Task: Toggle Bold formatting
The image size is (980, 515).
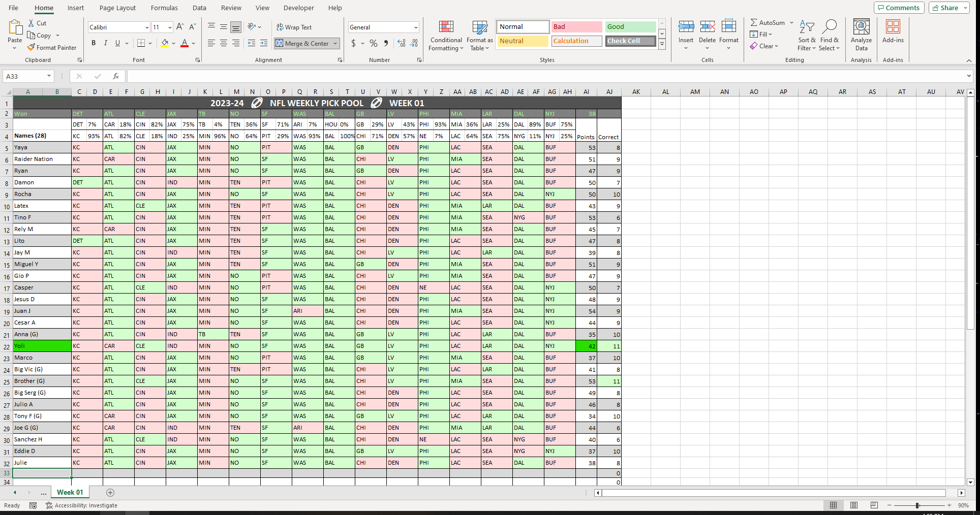Action: 94,43
